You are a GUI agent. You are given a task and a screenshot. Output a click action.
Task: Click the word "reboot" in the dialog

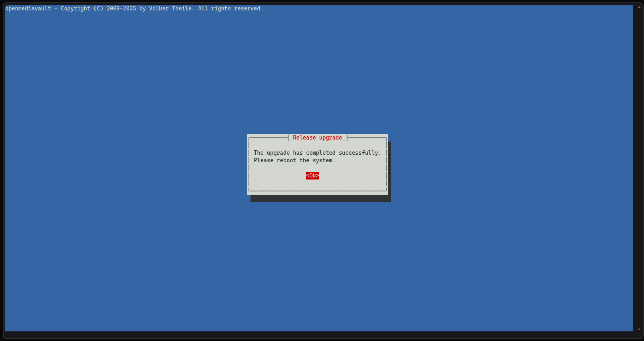(286, 160)
